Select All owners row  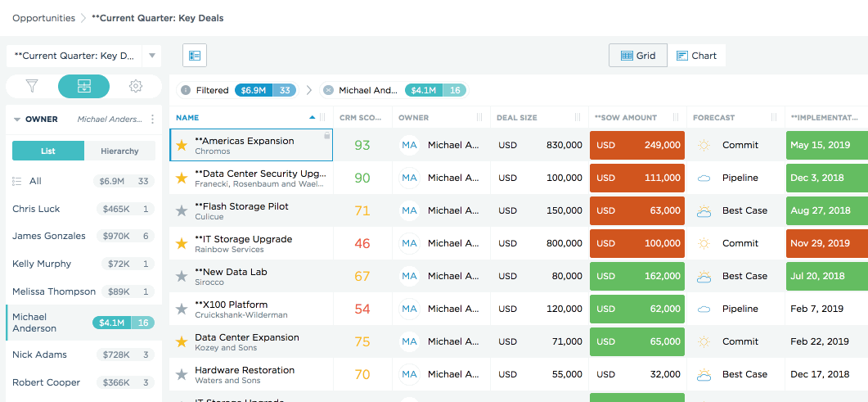coord(83,181)
